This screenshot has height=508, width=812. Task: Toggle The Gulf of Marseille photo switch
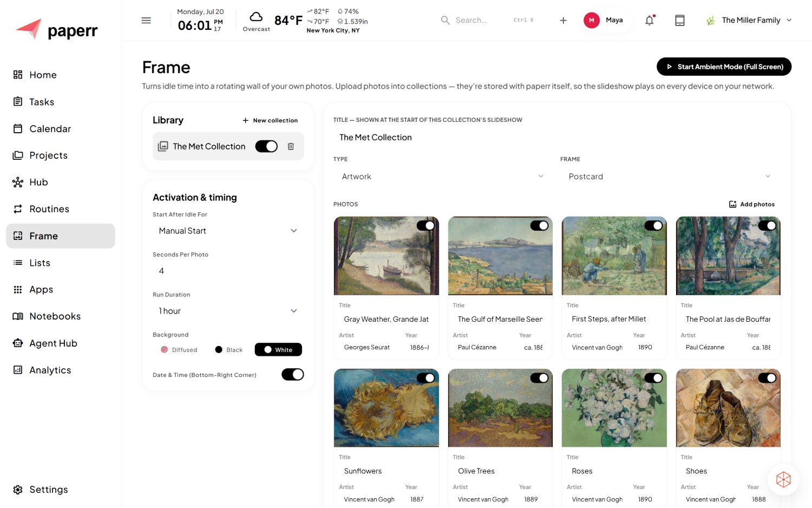(539, 225)
